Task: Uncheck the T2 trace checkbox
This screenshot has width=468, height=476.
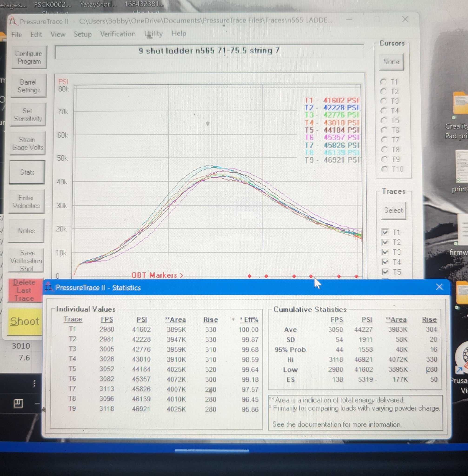Action: [385, 242]
